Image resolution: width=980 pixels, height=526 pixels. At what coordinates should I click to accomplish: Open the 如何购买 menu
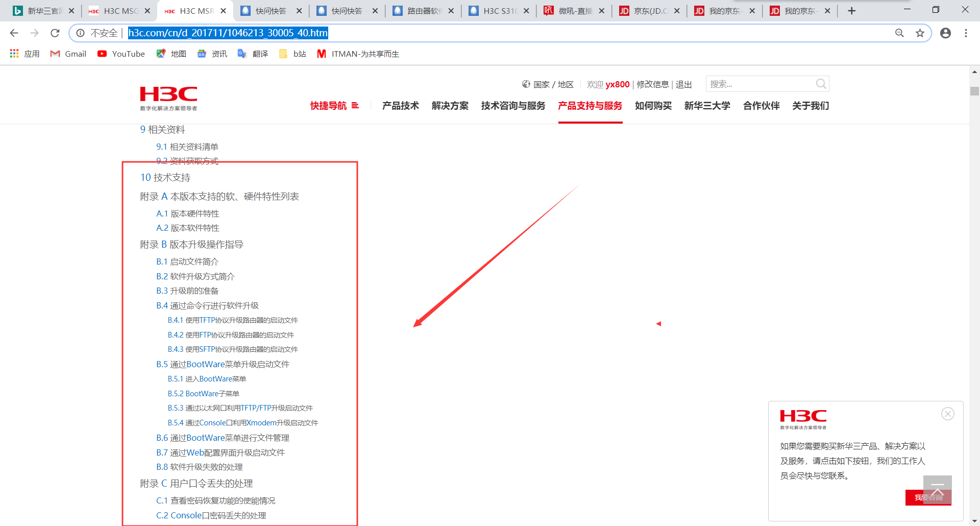click(653, 106)
